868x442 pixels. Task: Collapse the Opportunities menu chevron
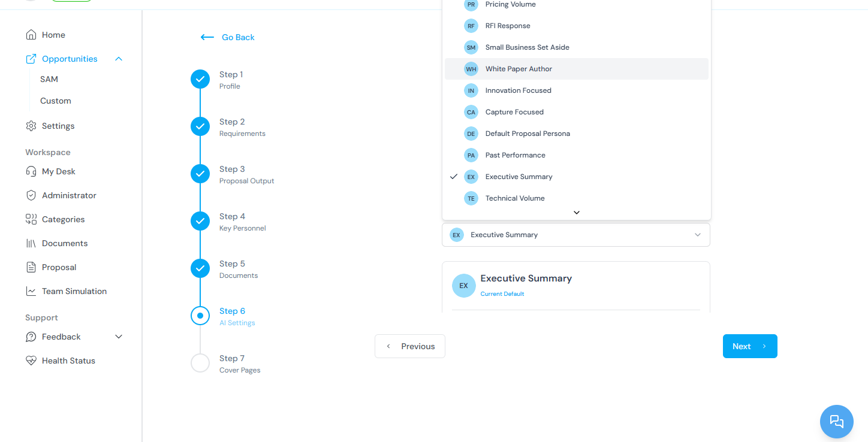[119, 59]
